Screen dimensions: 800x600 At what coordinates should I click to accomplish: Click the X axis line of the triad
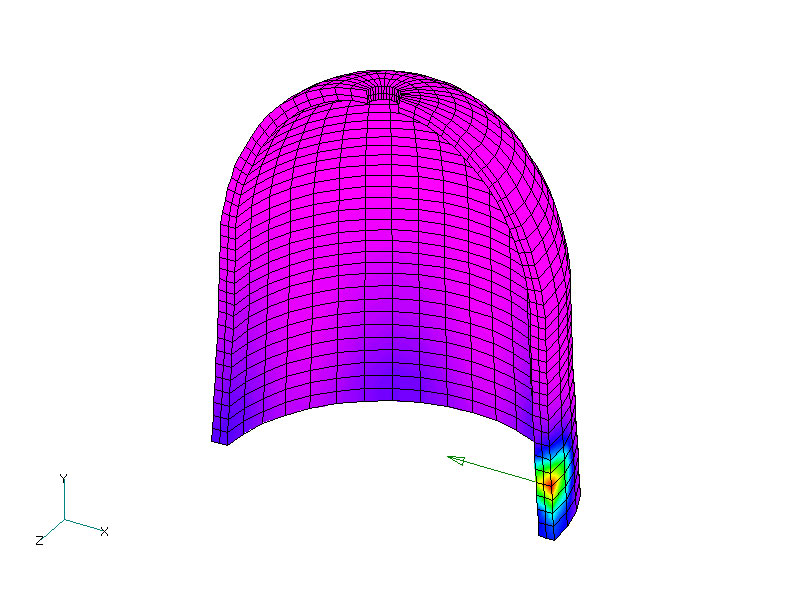pyautogui.click(x=83, y=526)
